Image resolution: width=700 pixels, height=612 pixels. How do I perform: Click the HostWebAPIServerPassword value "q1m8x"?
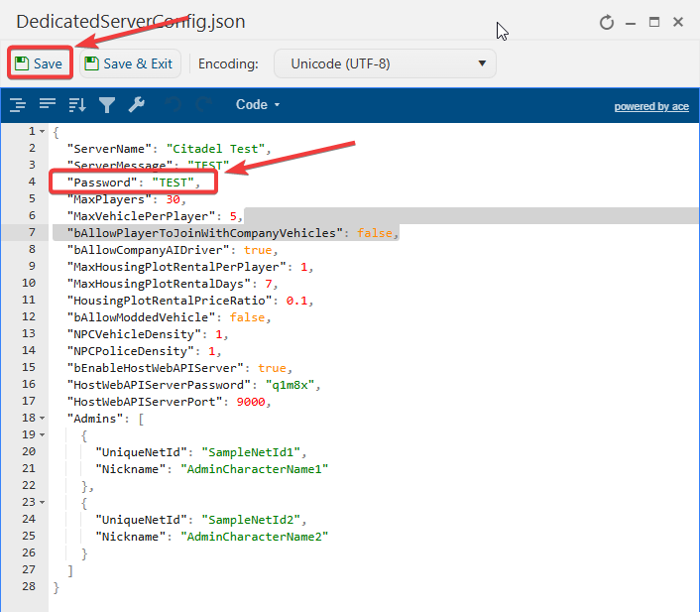tap(290, 385)
